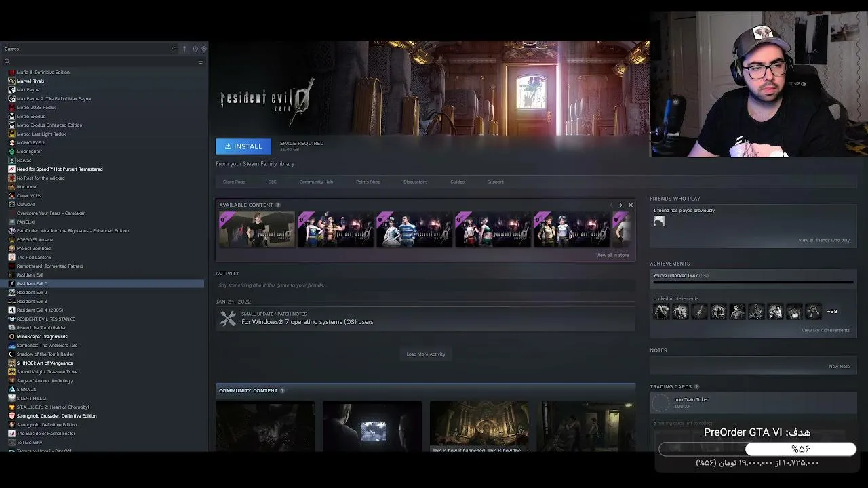
Task: Select Marvel Rivals in the library
Action: tap(31, 81)
